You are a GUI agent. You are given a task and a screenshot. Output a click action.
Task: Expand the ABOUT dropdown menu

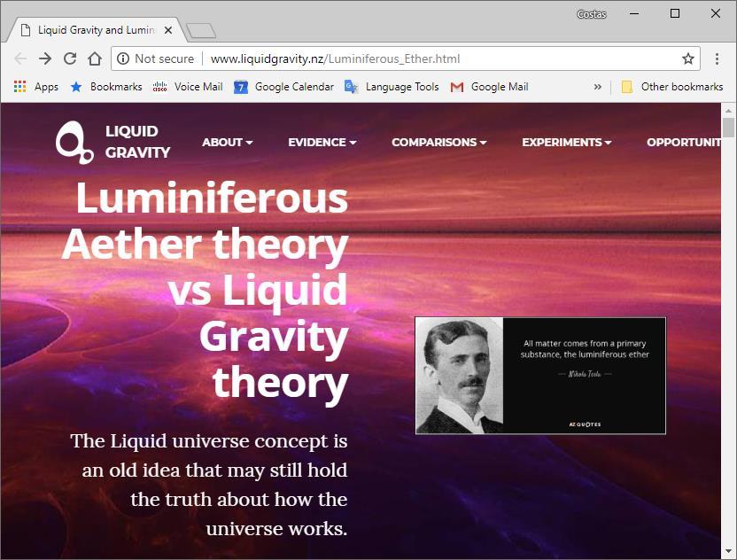tap(227, 142)
